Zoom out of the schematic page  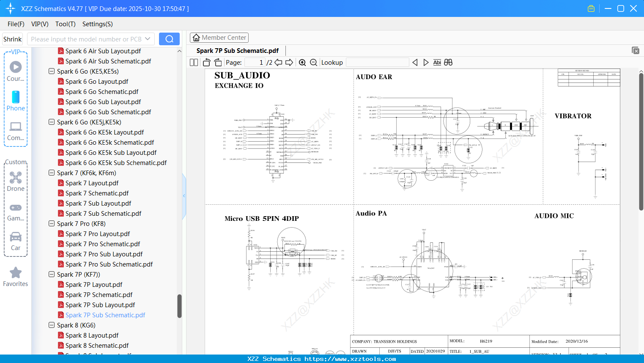[313, 62]
